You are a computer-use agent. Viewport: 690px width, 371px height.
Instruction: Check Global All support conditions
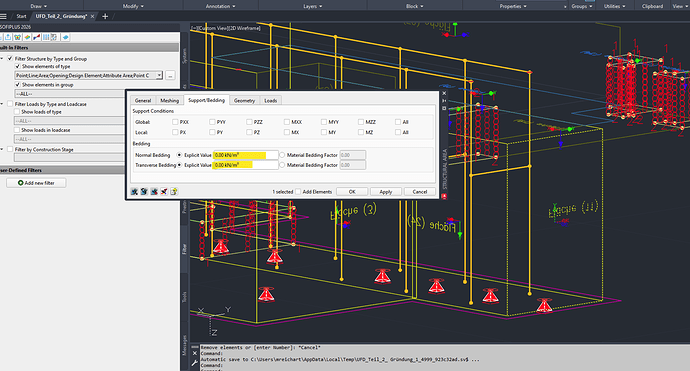398,122
